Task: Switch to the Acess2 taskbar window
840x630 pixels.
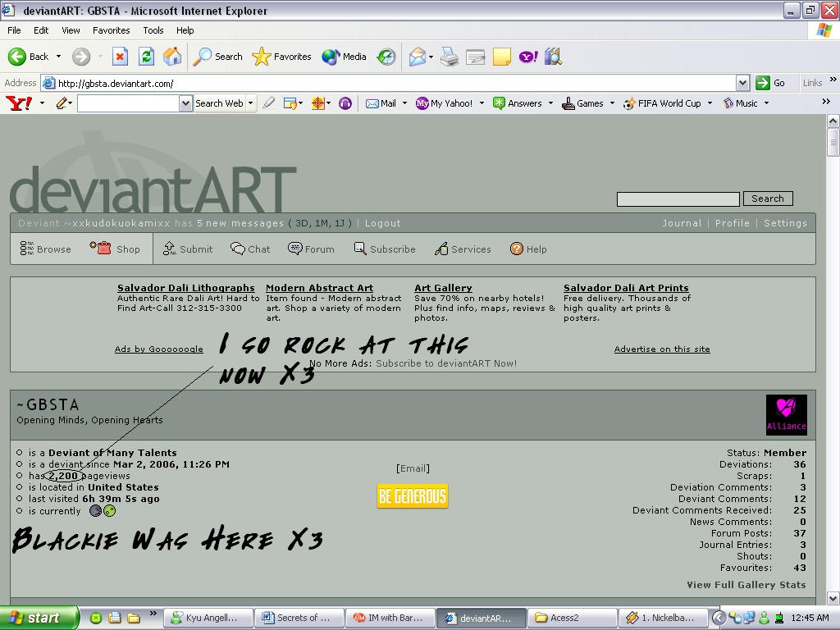Action: pos(572,618)
